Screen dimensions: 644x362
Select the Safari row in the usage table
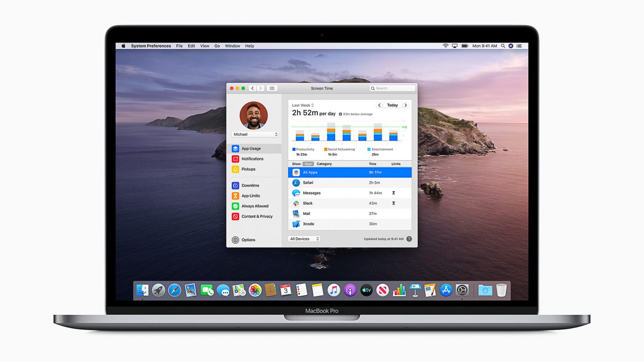pos(350,183)
